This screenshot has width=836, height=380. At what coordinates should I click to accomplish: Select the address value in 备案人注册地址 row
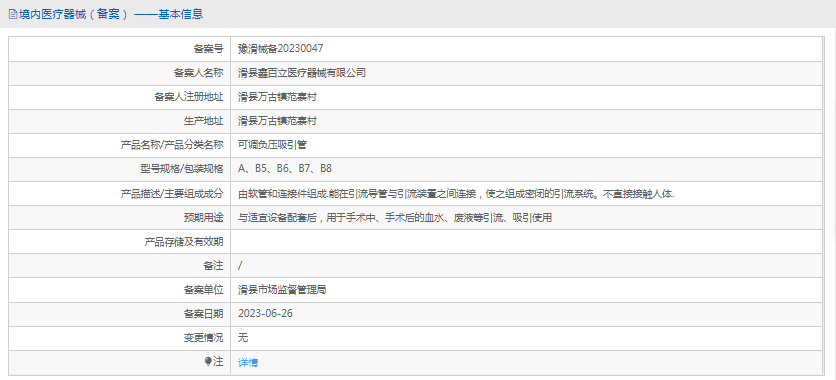[x=277, y=97]
